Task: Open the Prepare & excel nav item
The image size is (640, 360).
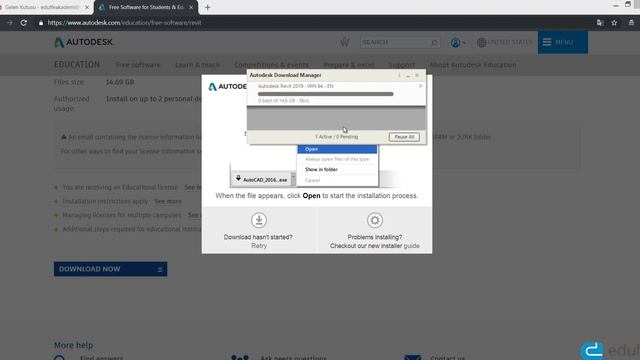Action: [349, 65]
